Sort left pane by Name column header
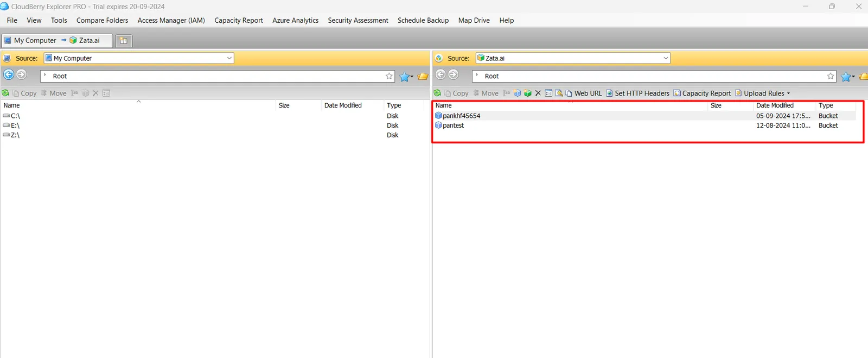Screen dimensions: 868x358 coord(138,105)
